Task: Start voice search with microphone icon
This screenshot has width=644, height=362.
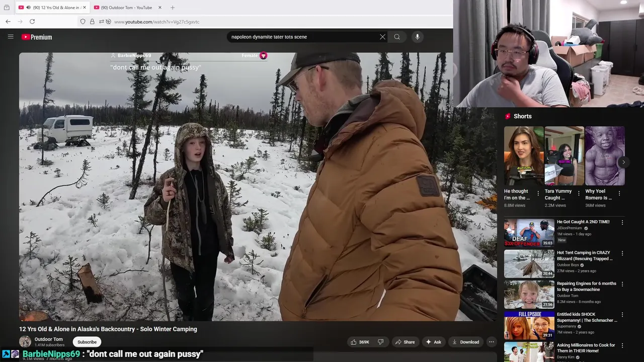Action: coord(417,37)
